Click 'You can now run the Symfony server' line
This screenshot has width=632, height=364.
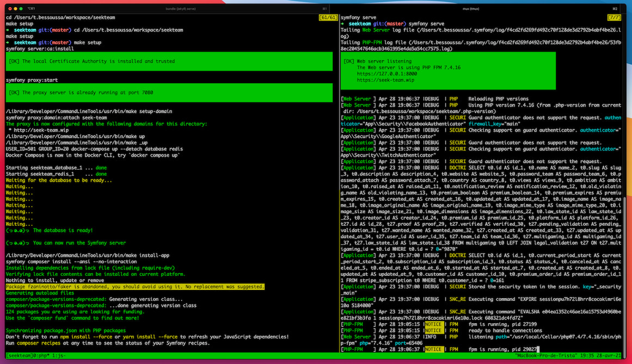pos(66,243)
